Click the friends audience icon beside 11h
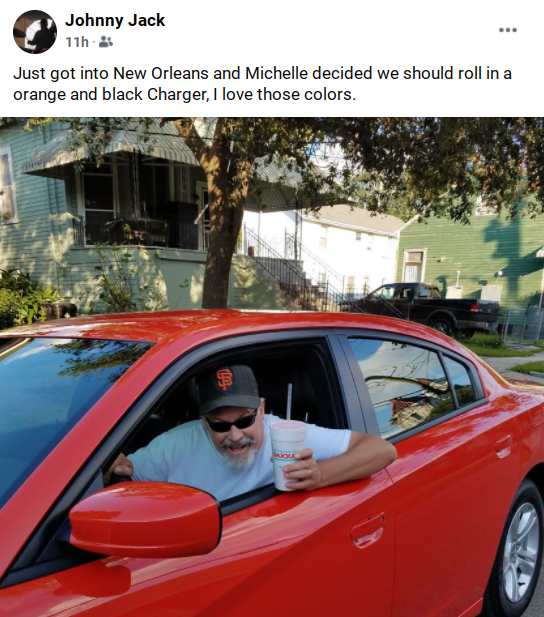544x617 pixels. pyautogui.click(x=105, y=42)
